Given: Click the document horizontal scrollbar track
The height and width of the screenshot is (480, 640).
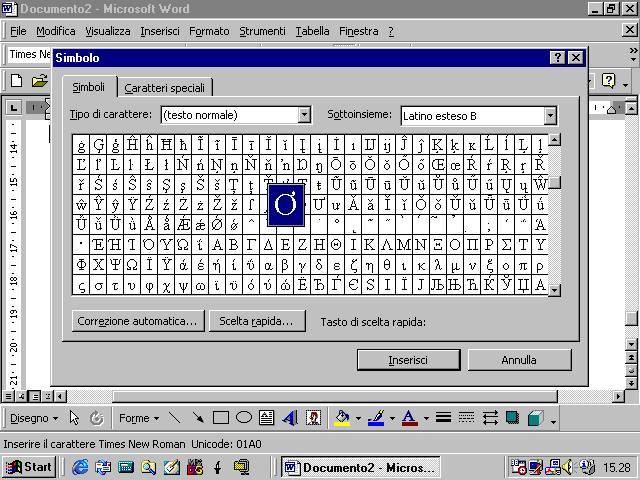Looking at the screenshot, I should tap(341, 396).
